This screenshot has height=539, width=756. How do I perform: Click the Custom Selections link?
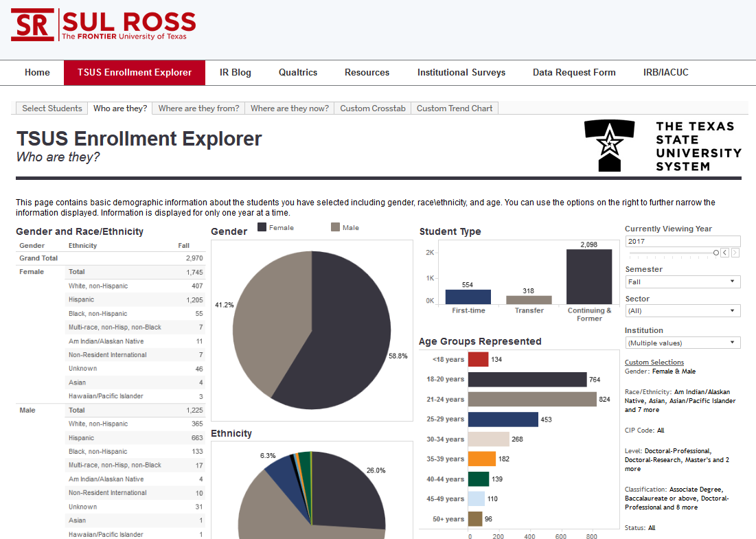pos(654,362)
